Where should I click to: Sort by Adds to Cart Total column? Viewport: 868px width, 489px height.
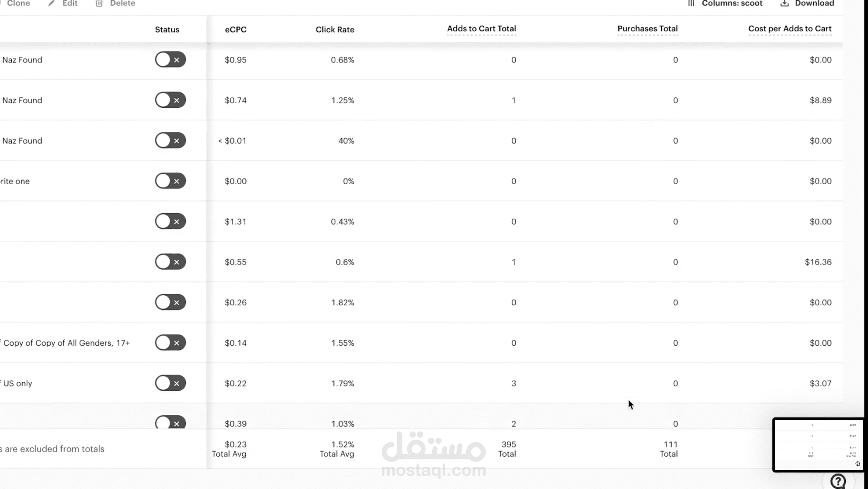(x=481, y=29)
